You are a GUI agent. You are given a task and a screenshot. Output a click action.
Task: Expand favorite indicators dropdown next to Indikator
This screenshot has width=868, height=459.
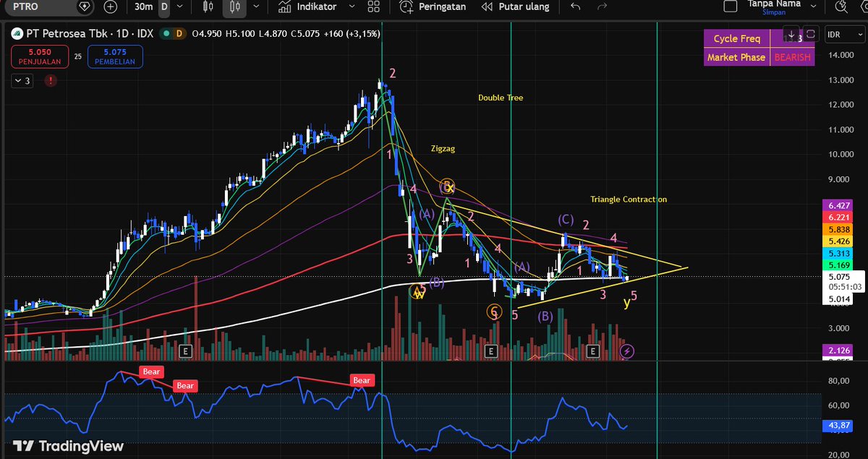[x=352, y=7]
